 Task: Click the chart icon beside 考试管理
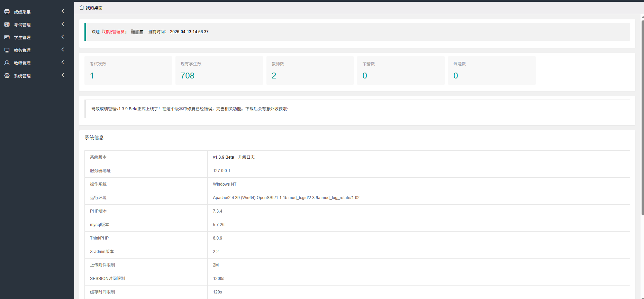(7, 25)
